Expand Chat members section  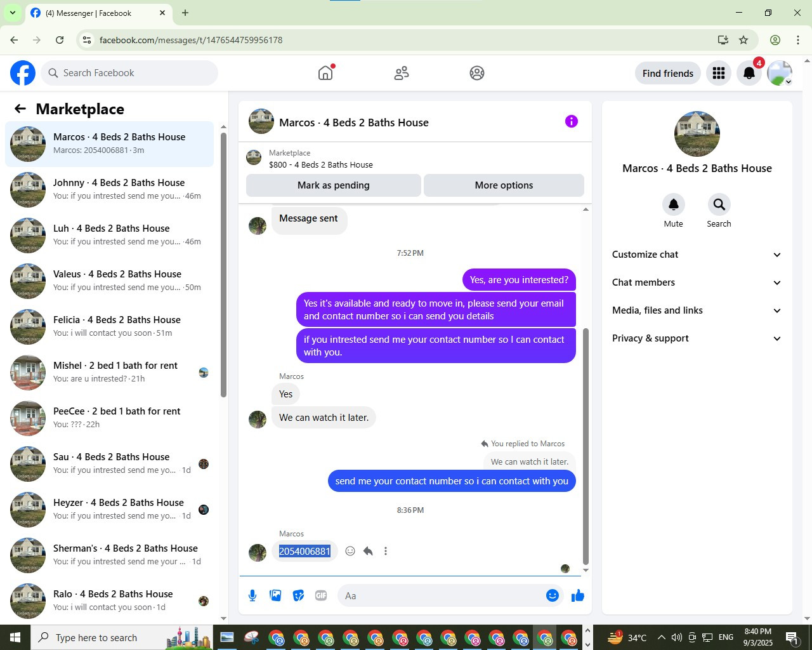point(697,282)
